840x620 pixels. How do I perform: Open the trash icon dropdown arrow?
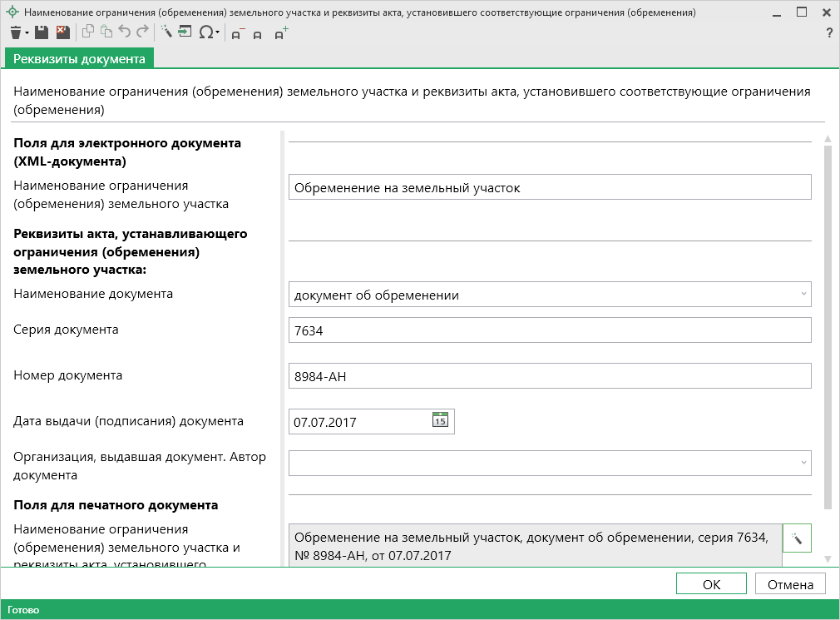[x=27, y=33]
